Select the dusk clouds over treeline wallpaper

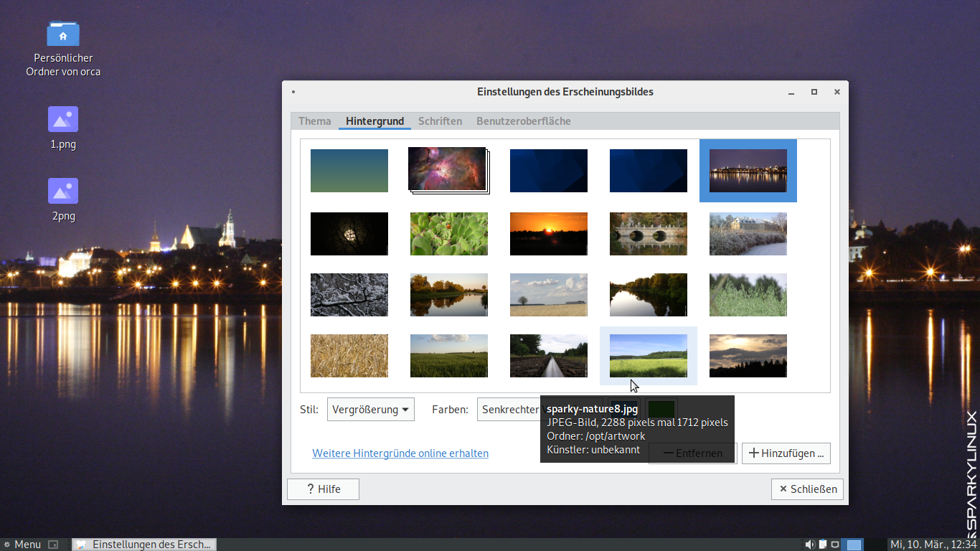click(x=748, y=356)
